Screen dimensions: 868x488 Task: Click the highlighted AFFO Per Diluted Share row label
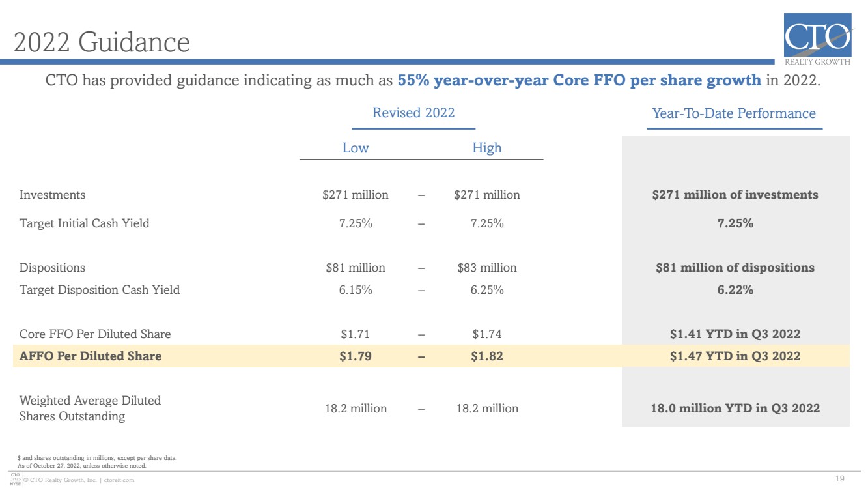point(91,356)
